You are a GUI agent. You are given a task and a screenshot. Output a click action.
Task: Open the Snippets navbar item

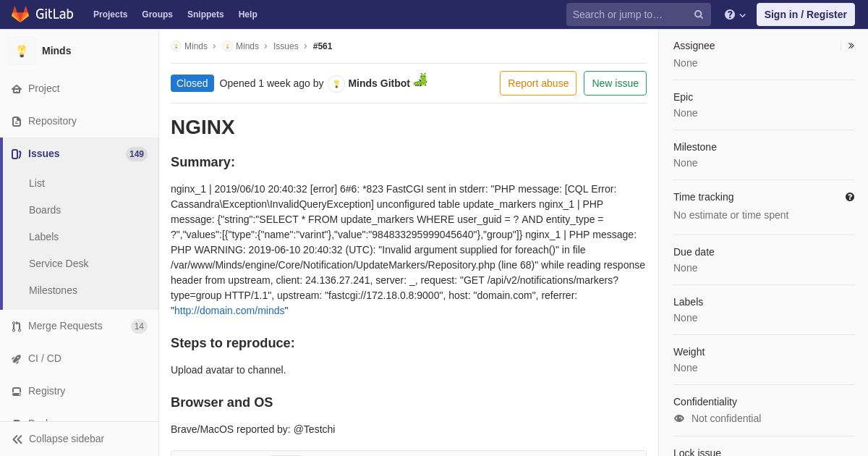click(x=205, y=14)
